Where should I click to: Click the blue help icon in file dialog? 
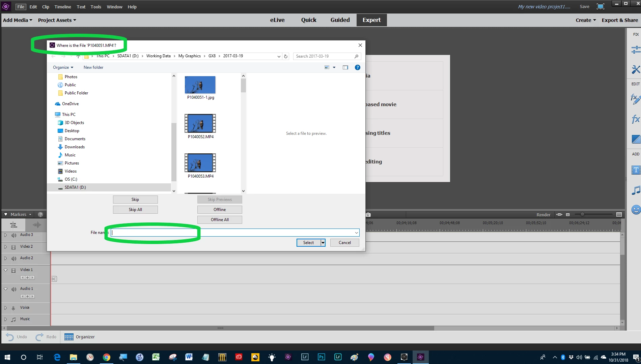pyautogui.click(x=358, y=67)
